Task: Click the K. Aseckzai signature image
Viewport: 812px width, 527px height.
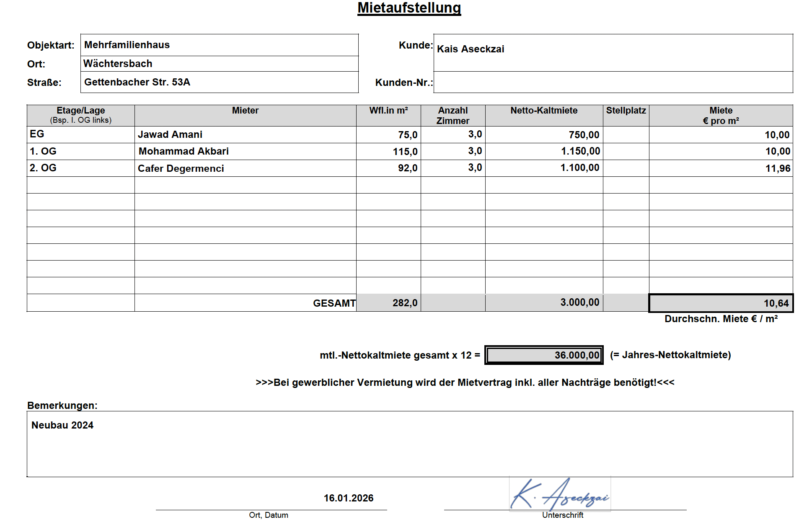Action: click(x=560, y=494)
